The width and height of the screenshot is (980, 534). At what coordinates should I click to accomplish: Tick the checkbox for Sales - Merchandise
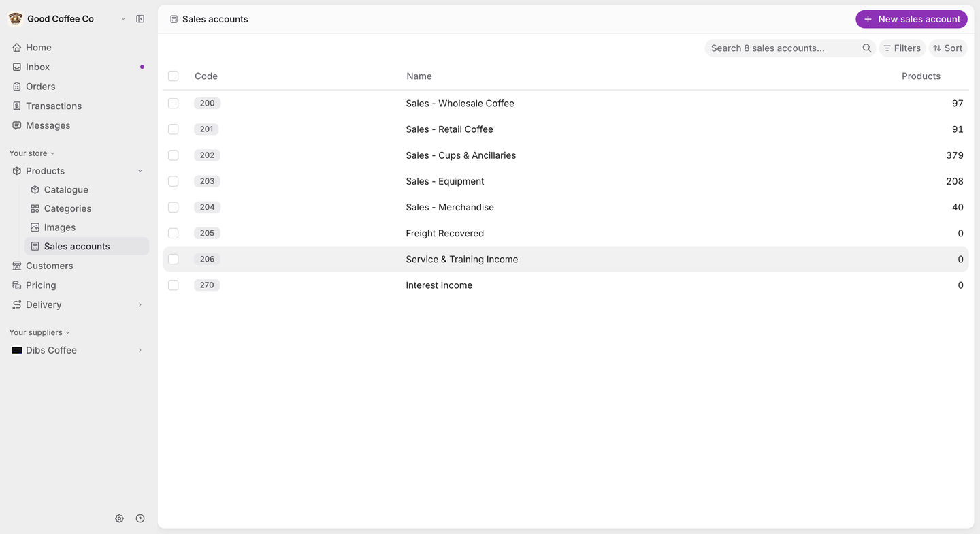[174, 207]
